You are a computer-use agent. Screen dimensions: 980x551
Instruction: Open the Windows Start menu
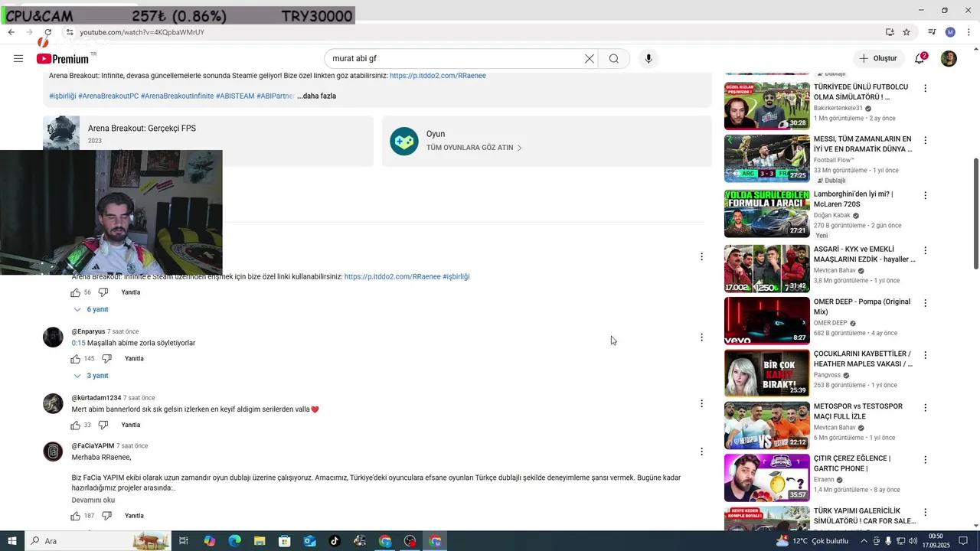pyautogui.click(x=11, y=541)
